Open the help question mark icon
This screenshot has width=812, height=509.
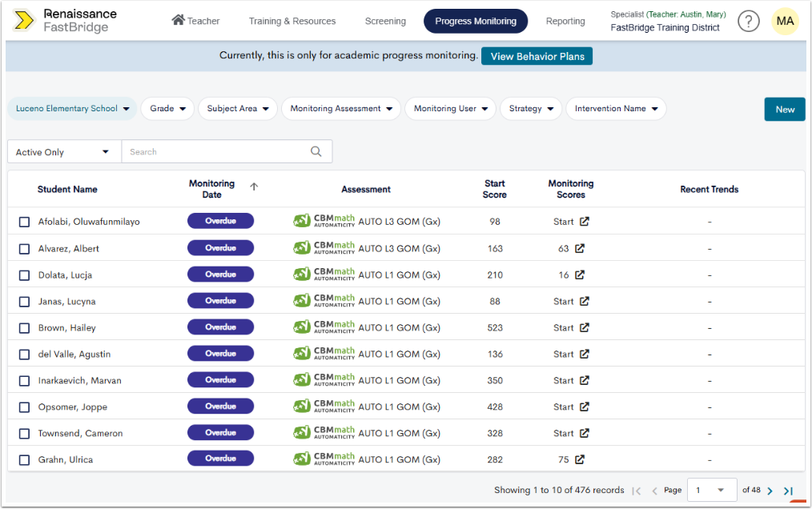point(748,22)
